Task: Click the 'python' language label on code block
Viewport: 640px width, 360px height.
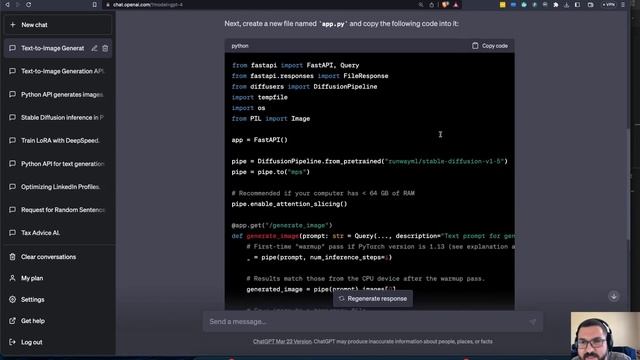Action: (240, 46)
